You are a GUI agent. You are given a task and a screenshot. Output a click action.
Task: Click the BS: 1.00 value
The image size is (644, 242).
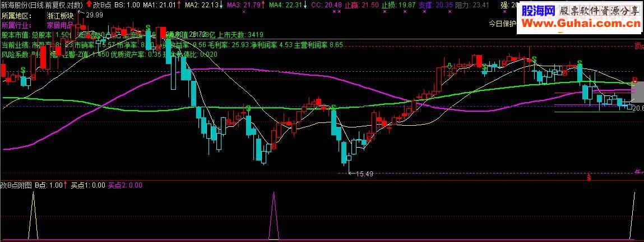[127, 5]
